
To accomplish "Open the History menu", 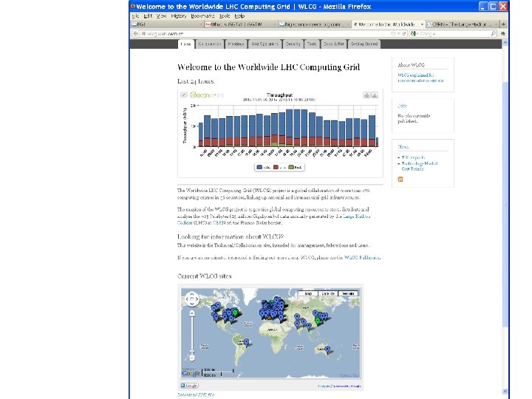I will (179, 16).
